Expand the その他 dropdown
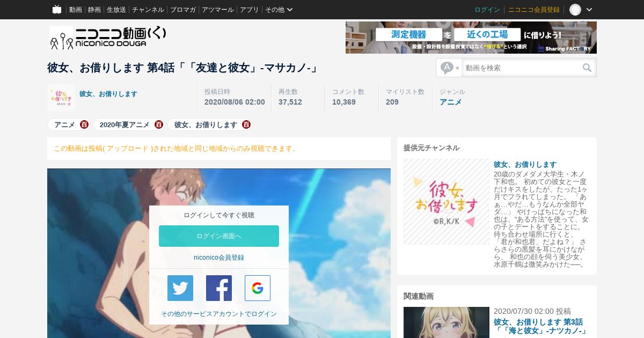This screenshot has height=338, width=644. (279, 10)
